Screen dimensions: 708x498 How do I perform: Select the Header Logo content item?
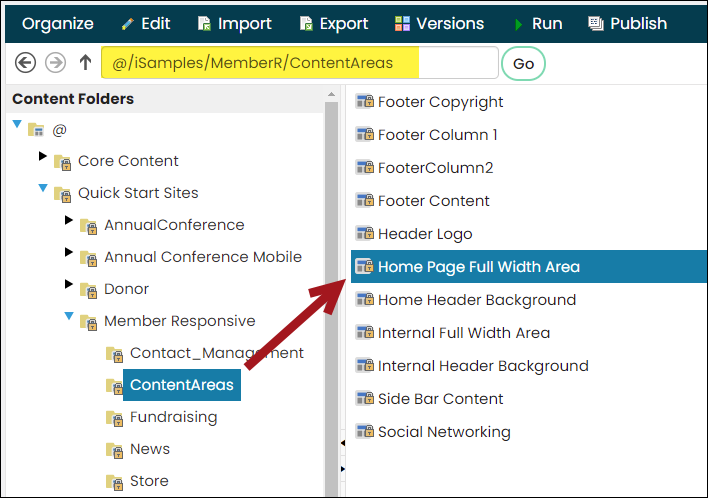tap(425, 234)
